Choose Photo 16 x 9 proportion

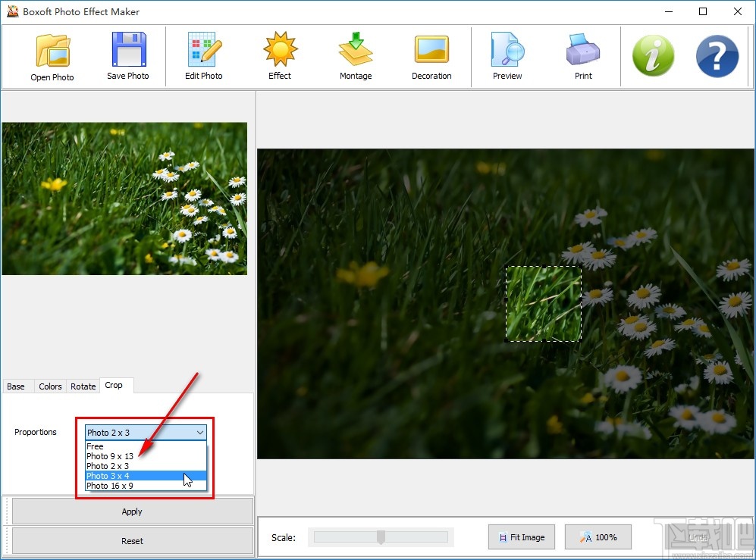point(146,486)
